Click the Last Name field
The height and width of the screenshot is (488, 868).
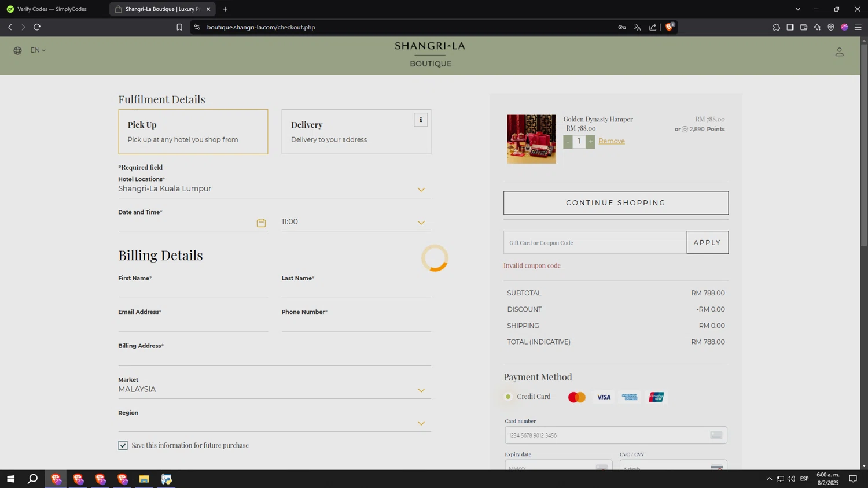[356, 290]
